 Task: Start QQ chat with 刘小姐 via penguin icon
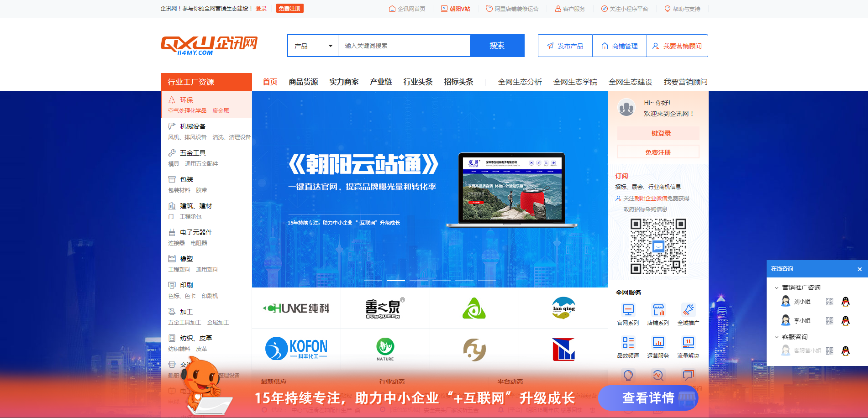(845, 301)
